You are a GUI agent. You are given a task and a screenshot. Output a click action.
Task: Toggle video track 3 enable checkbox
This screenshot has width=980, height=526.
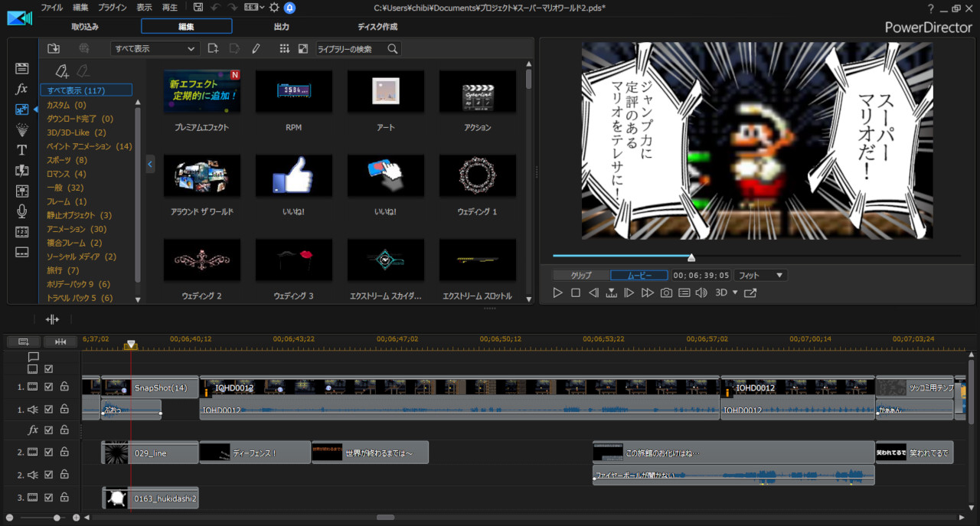pos(48,498)
